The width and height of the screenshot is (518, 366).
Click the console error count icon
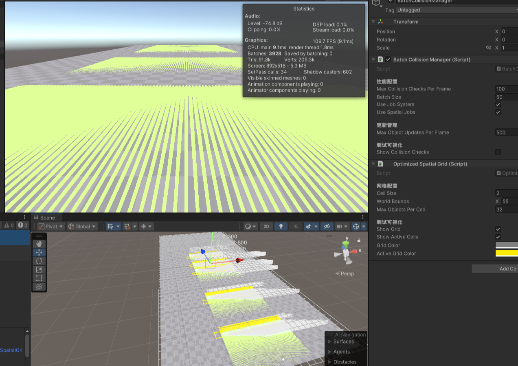(x=23, y=225)
